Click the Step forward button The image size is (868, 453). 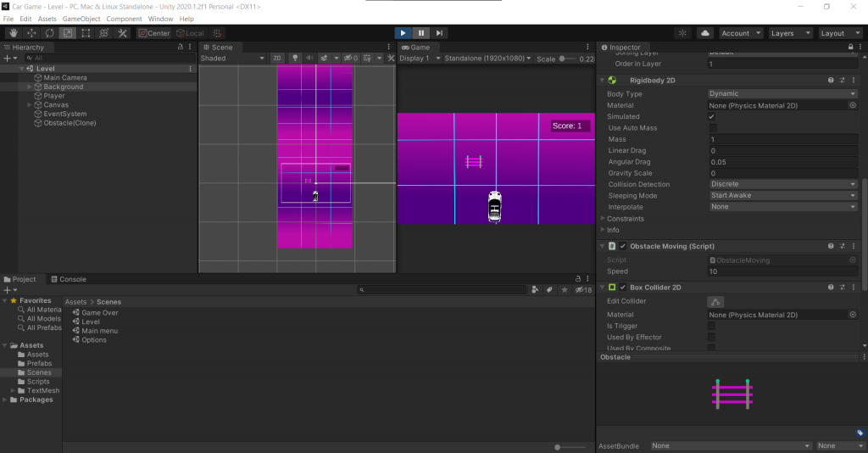coord(439,33)
